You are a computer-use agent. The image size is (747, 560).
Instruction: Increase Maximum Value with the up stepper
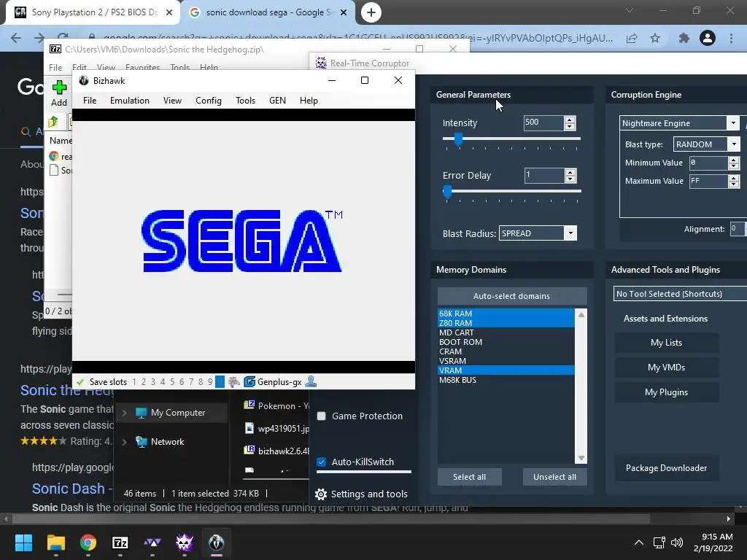tap(734, 178)
